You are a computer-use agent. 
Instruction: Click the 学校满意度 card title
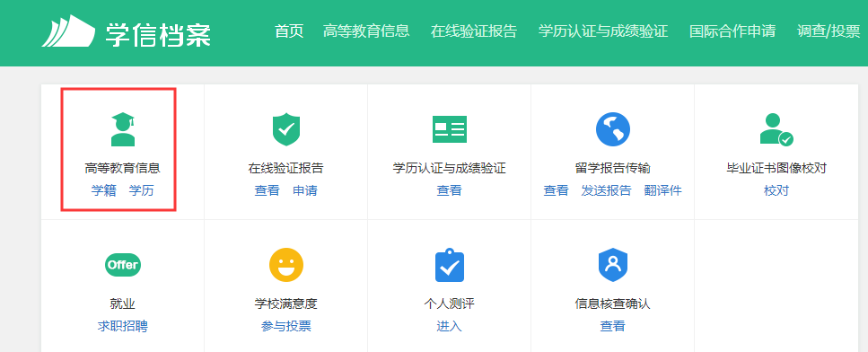tap(286, 304)
